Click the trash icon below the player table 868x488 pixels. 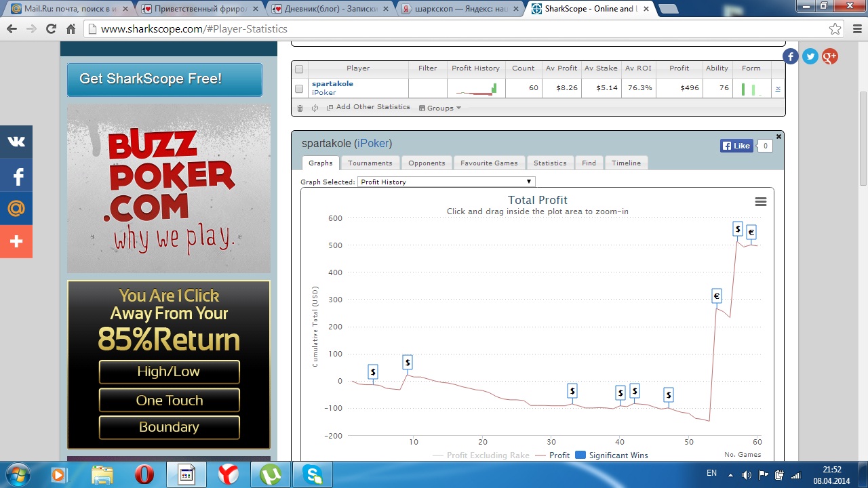[x=300, y=108]
